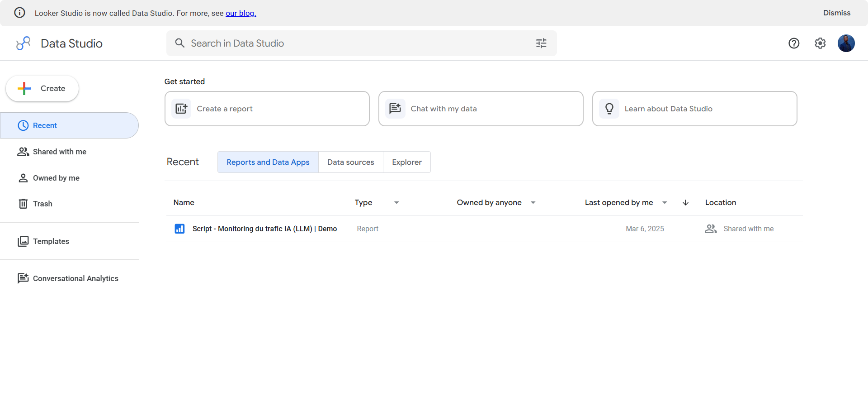Image resolution: width=868 pixels, height=406 pixels.
Task: Click the Location column header
Action: click(721, 203)
